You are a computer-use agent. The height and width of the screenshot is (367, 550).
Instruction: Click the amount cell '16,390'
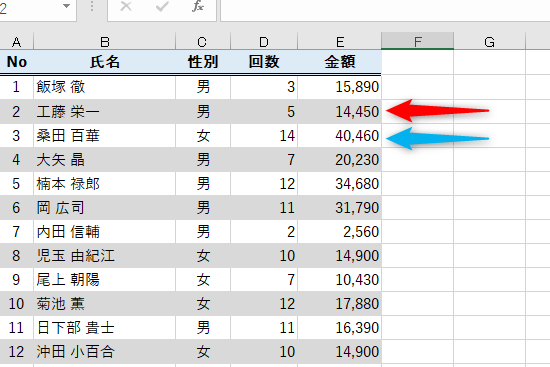tap(340, 328)
